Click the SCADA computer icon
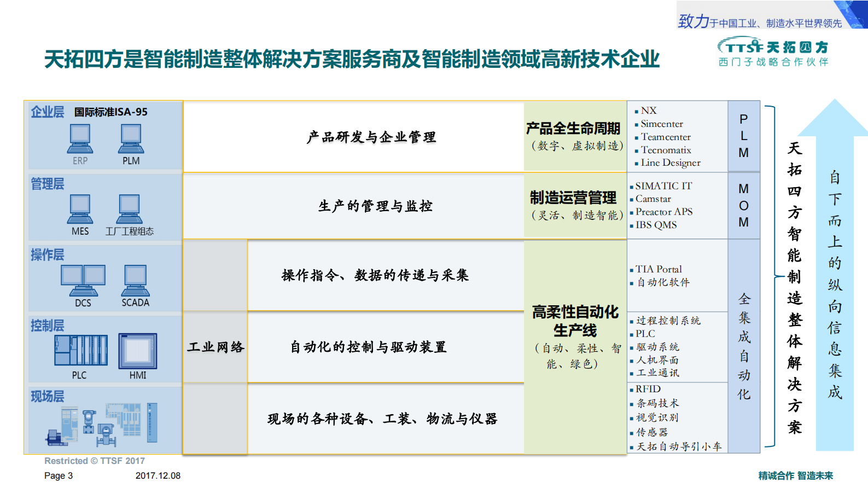The image size is (868, 488). coord(135,280)
